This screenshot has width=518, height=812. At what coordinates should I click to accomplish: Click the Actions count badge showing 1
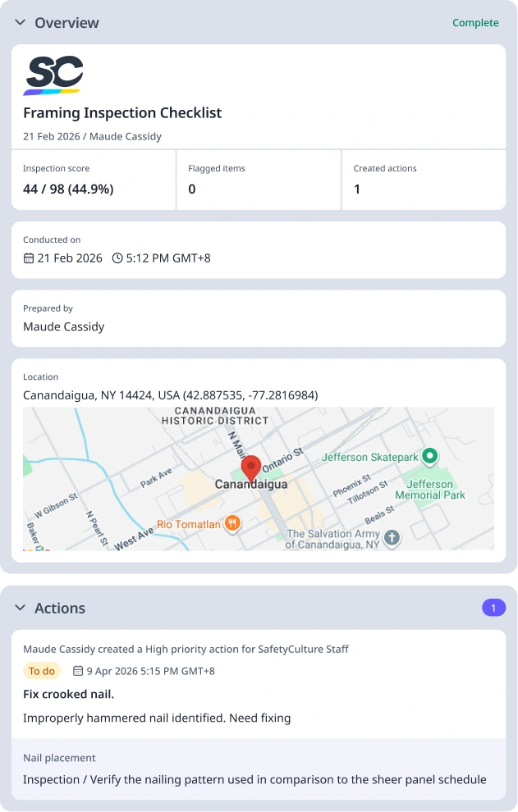493,608
